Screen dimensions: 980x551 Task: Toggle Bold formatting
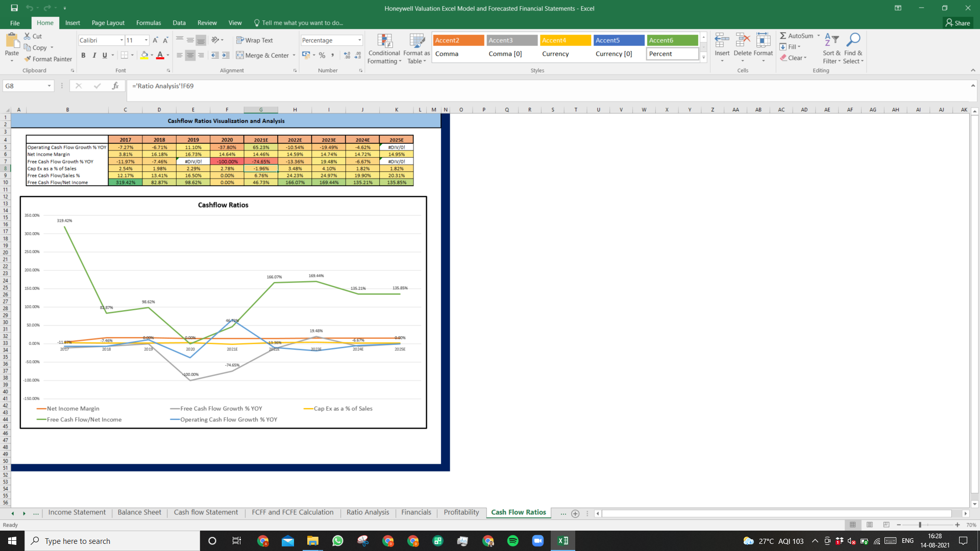point(83,55)
